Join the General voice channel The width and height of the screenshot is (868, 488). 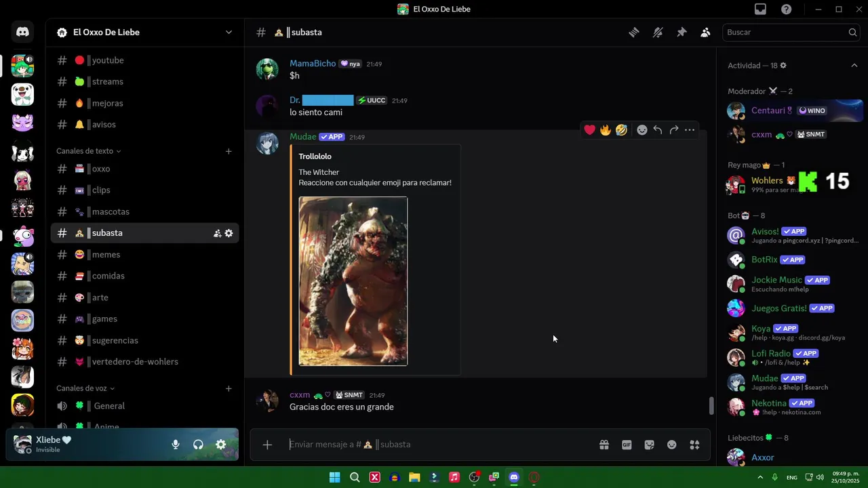click(144, 406)
